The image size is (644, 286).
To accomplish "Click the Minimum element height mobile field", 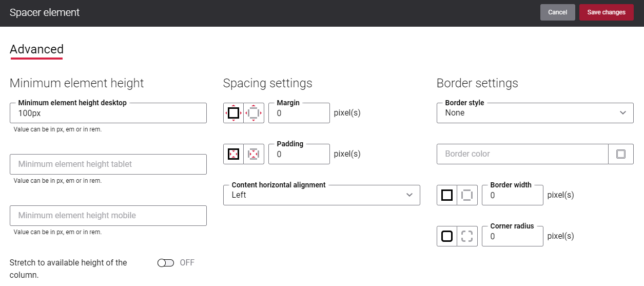I will point(108,216).
